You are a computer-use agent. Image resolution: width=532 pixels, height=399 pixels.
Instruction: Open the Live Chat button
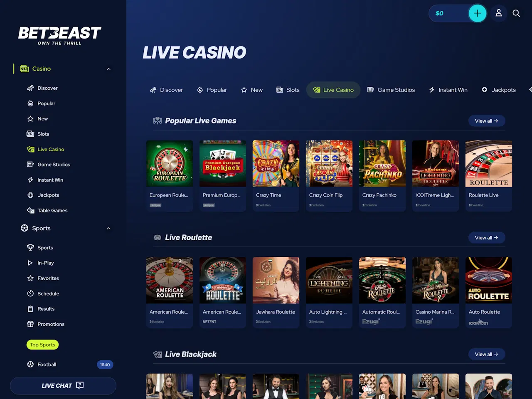click(x=63, y=386)
